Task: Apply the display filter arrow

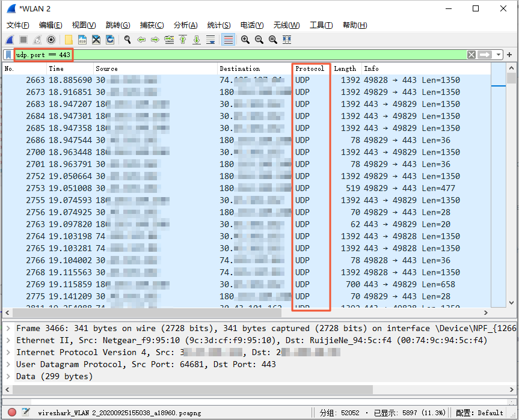Action: [x=485, y=55]
